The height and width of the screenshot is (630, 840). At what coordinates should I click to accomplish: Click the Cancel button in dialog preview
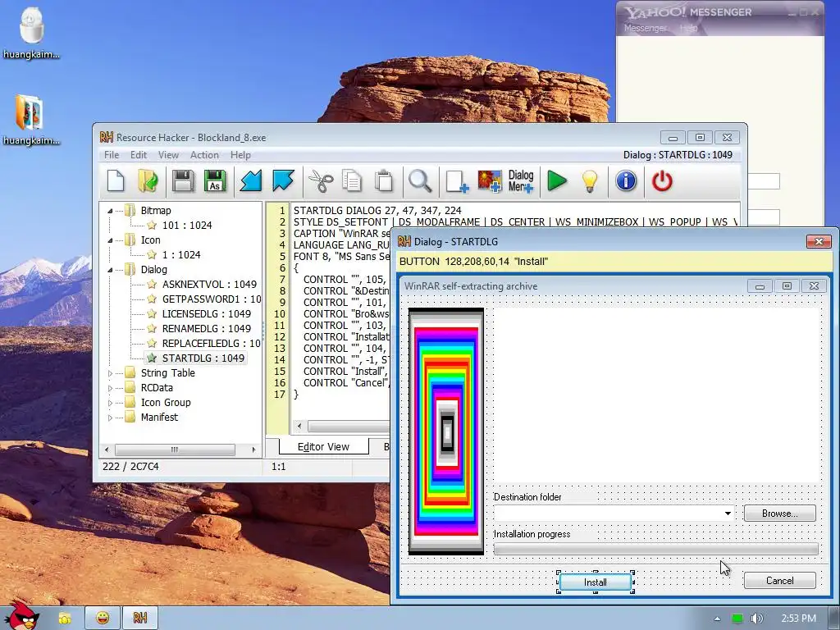779,580
